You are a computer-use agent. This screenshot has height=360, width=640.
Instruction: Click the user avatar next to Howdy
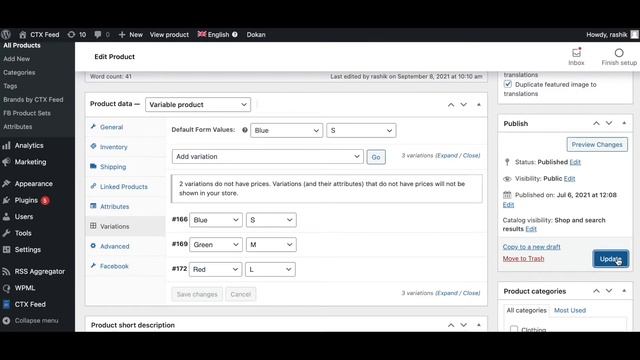click(635, 35)
